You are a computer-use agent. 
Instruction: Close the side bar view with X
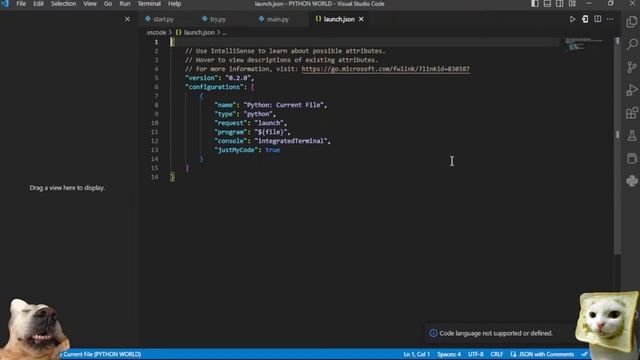[x=127, y=19]
